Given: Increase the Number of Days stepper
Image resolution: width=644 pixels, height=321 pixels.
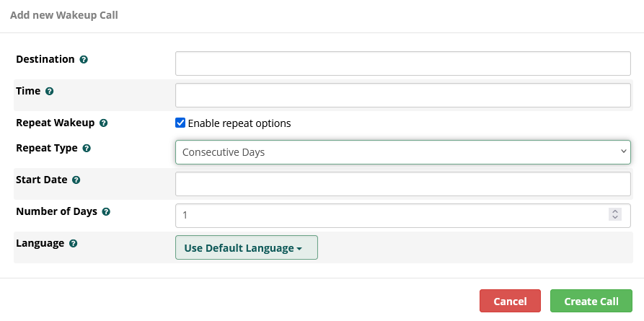Looking at the screenshot, I should (615, 211).
